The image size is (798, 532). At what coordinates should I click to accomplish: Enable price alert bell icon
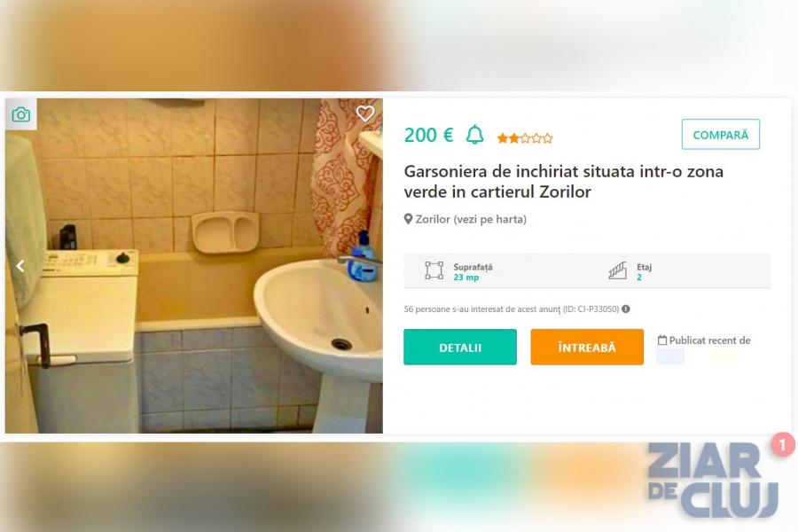[x=475, y=135]
